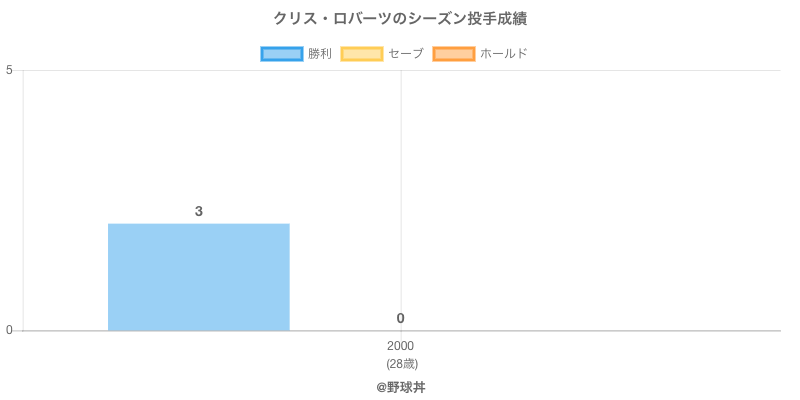Click the empty plot area right of center gridline
This screenshot has height=400, width=800.
coord(590,200)
